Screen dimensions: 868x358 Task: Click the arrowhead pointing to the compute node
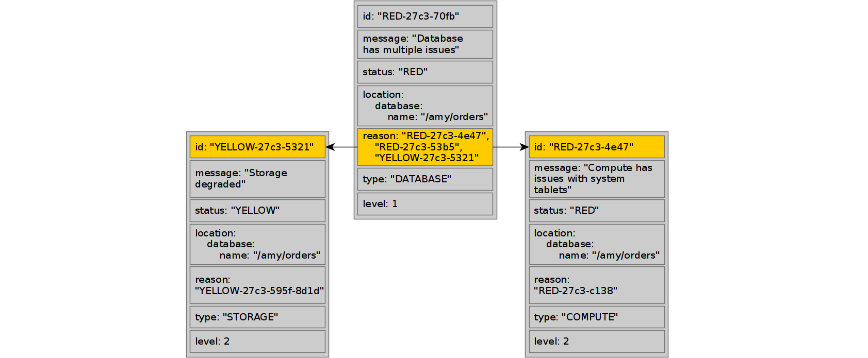(x=525, y=147)
